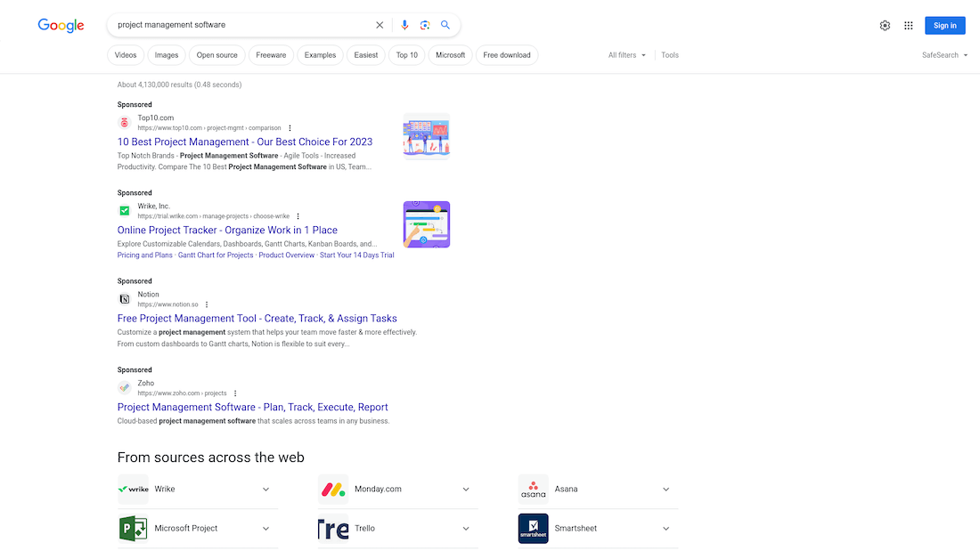Viewport: 980px width, 551px height.
Task: Select the Top 10 filter chip
Action: coord(407,55)
